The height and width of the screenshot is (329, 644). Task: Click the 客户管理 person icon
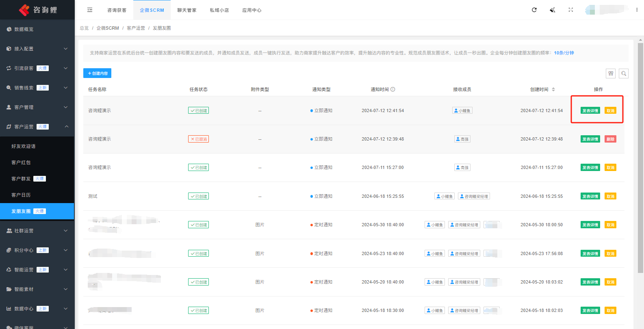[9, 107]
